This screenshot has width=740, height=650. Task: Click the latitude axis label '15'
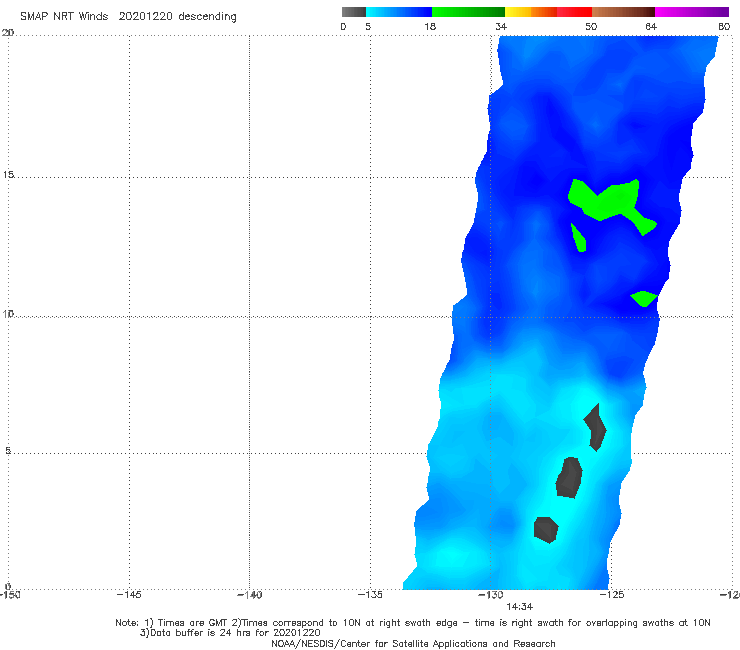coord(8,175)
